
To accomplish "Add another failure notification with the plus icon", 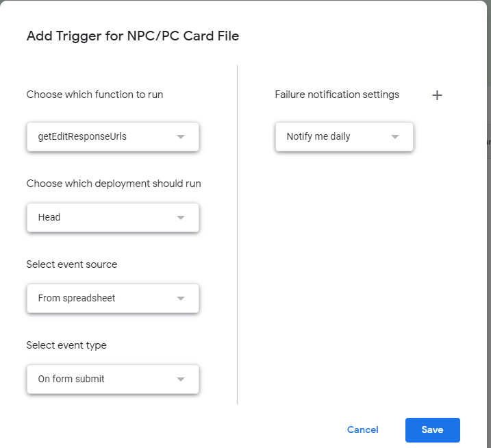I will click(437, 95).
